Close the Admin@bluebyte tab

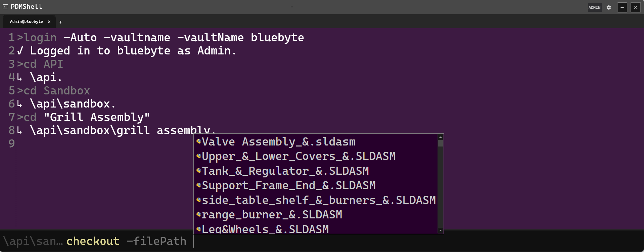(x=49, y=22)
